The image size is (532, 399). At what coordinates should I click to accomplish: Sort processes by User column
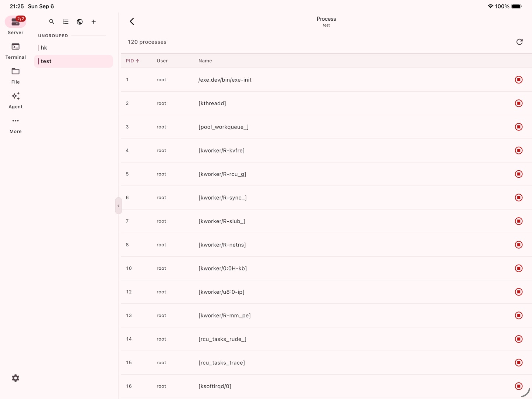coord(162,61)
